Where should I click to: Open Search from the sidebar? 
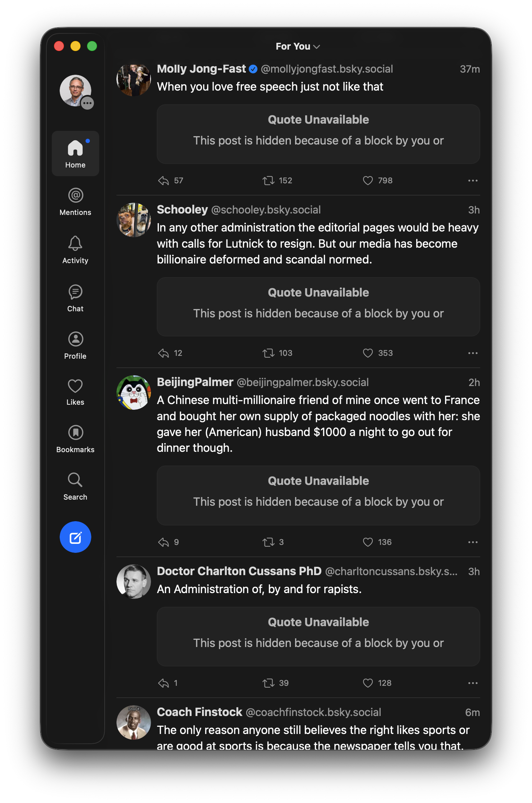pyautogui.click(x=75, y=486)
